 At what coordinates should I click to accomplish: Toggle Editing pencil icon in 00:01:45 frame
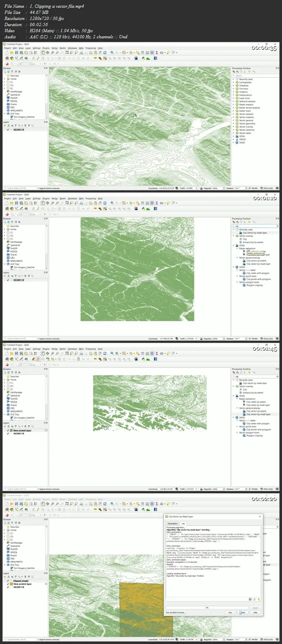pyautogui.click(x=38, y=359)
